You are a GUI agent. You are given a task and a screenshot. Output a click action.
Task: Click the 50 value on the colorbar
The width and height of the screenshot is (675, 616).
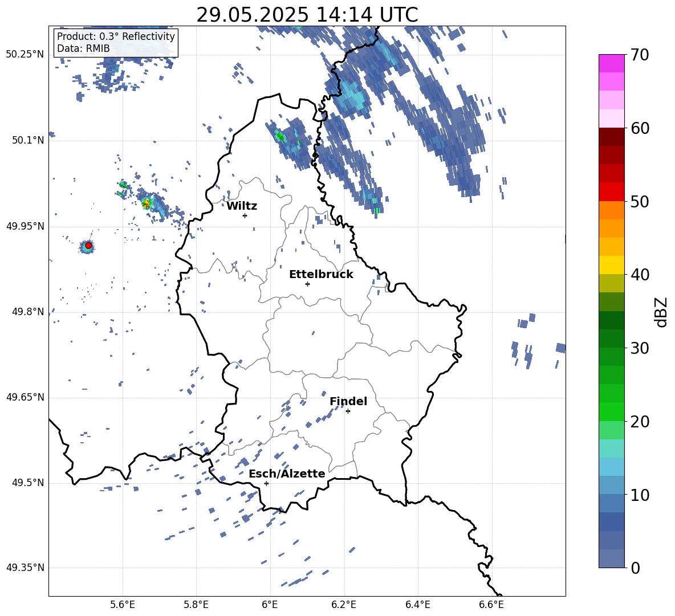coord(640,201)
